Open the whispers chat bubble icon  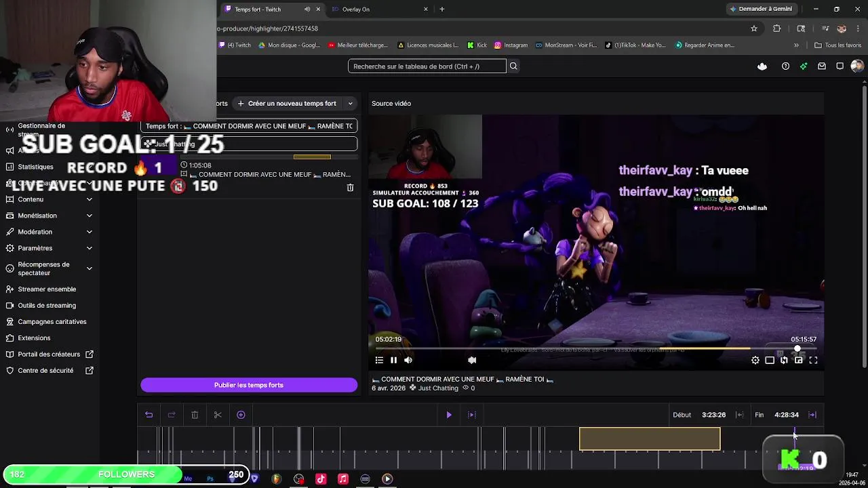840,66
